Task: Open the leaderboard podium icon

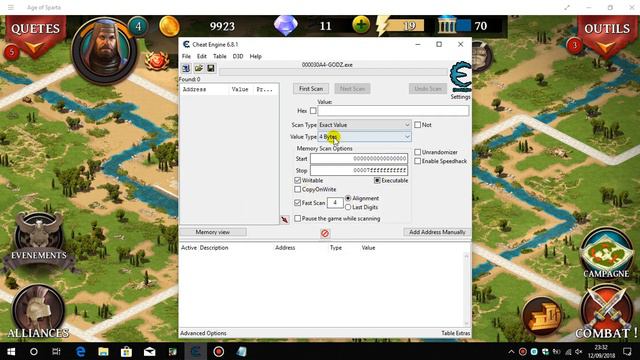Action: point(542,316)
